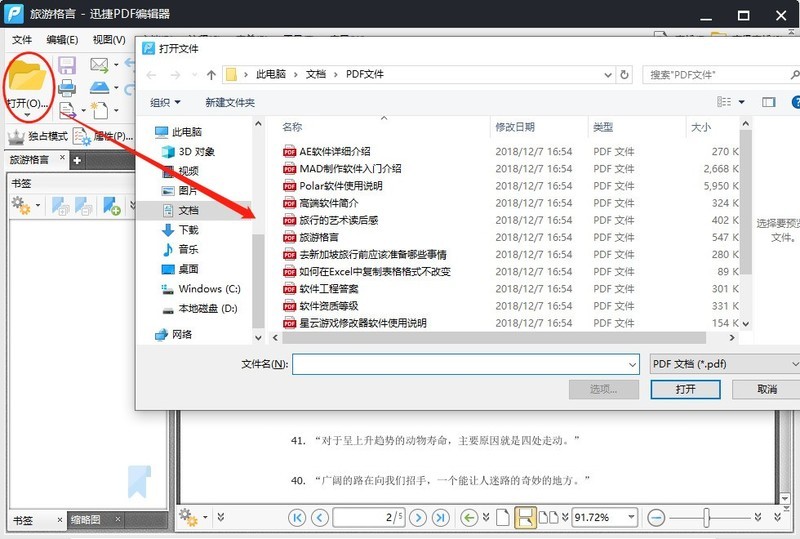This screenshot has height=539, width=800.
Task: Click the 打开 button in dialog
Action: [x=685, y=389]
